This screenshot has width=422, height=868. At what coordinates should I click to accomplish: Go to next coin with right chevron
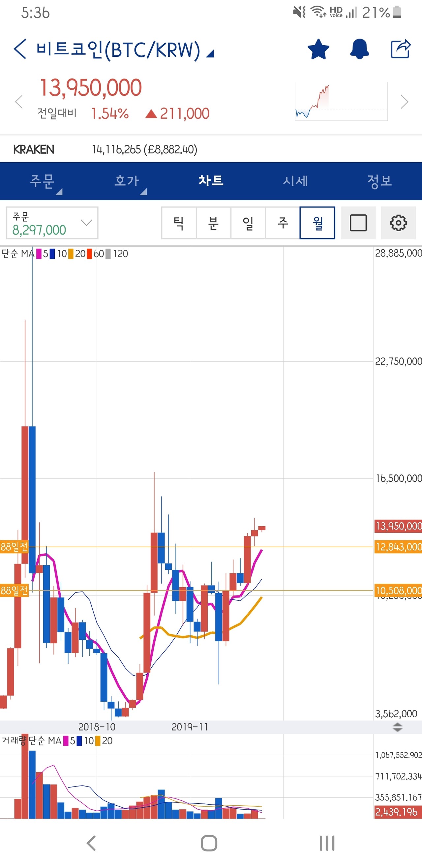pos(404,102)
